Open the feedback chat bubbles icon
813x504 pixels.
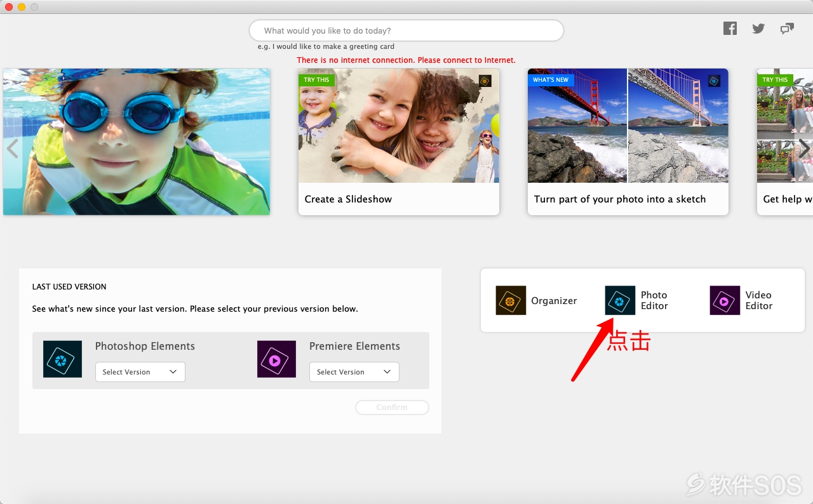coord(787,29)
